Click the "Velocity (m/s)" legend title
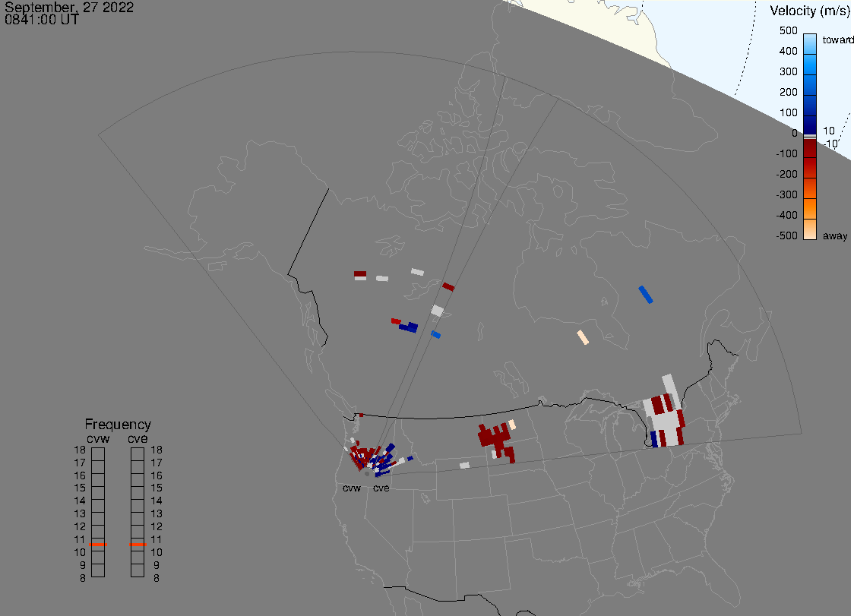854x616 pixels. 810,11
